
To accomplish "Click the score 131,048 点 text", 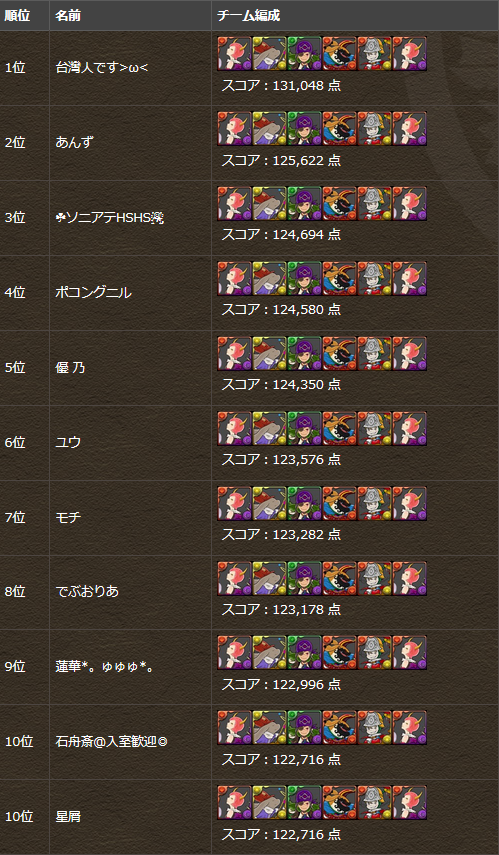I will [281, 85].
